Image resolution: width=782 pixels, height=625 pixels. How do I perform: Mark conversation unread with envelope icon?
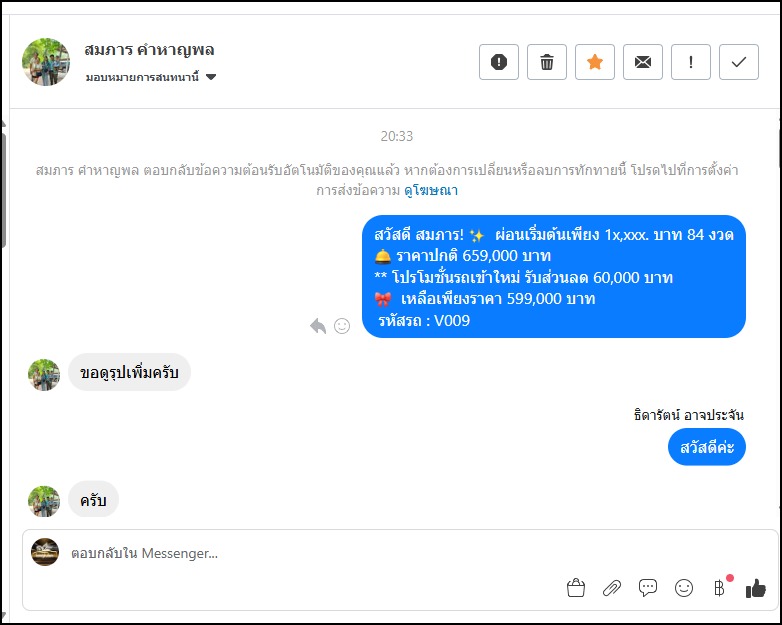tap(643, 62)
